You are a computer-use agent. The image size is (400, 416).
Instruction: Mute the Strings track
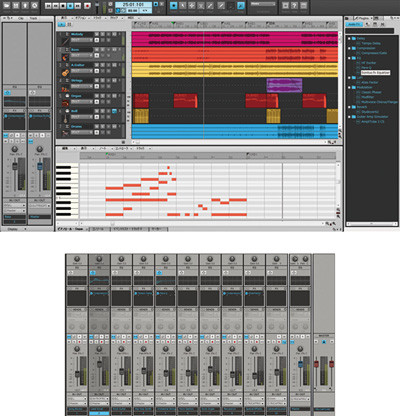pos(97,80)
